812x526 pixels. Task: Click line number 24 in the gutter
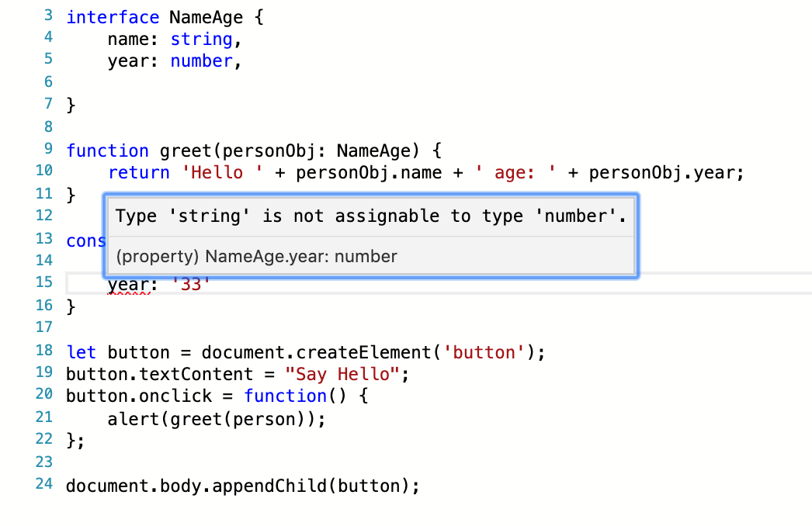tap(44, 484)
